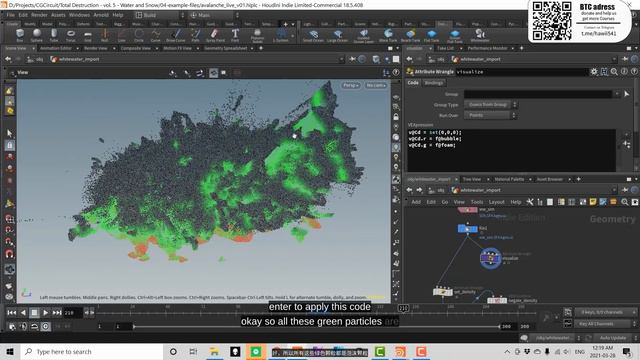Choose the Flat Tank shelf tool

coord(431,36)
